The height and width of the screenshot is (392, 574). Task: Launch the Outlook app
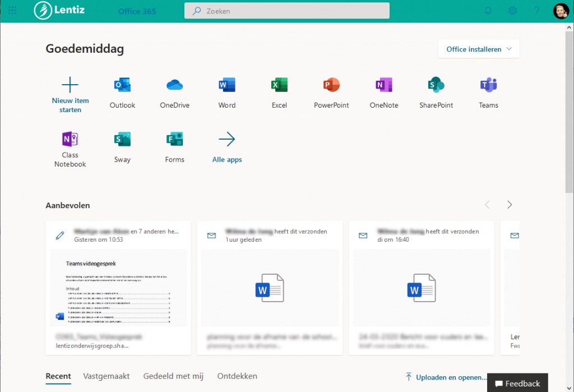click(122, 93)
